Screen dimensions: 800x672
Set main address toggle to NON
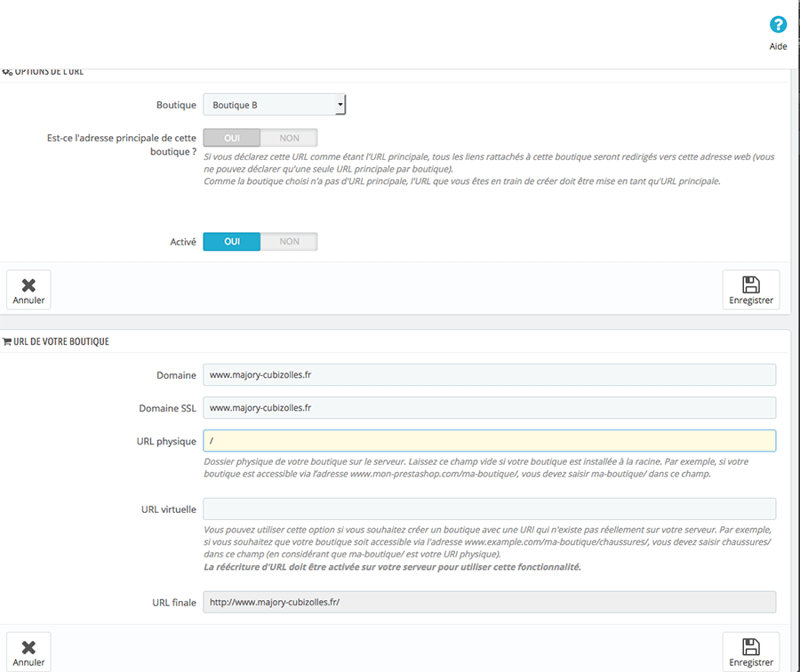coord(289,138)
